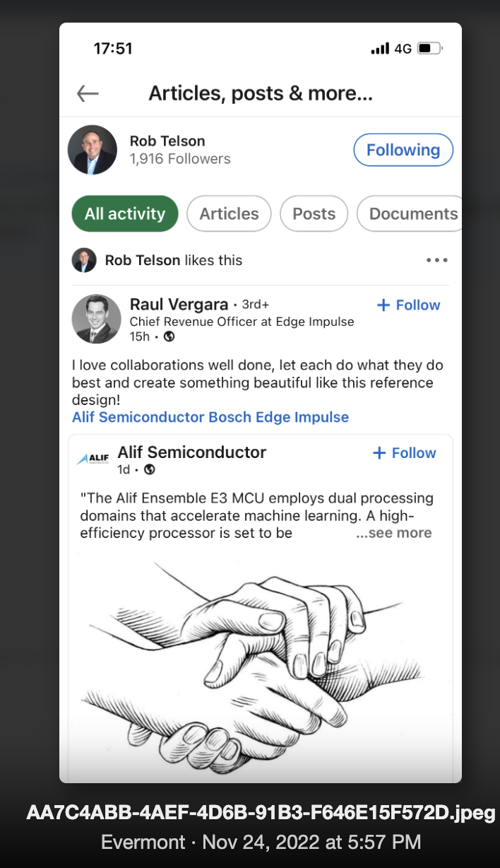Click the Alif Semiconductor page name

pos(192,452)
